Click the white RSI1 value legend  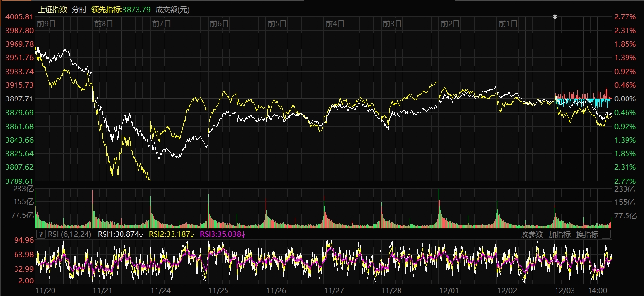click(x=121, y=234)
